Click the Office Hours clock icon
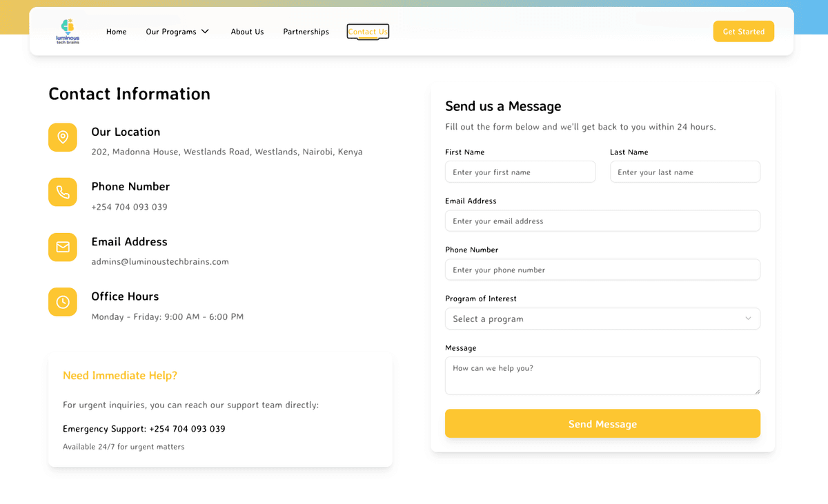The image size is (828, 504). tap(63, 302)
